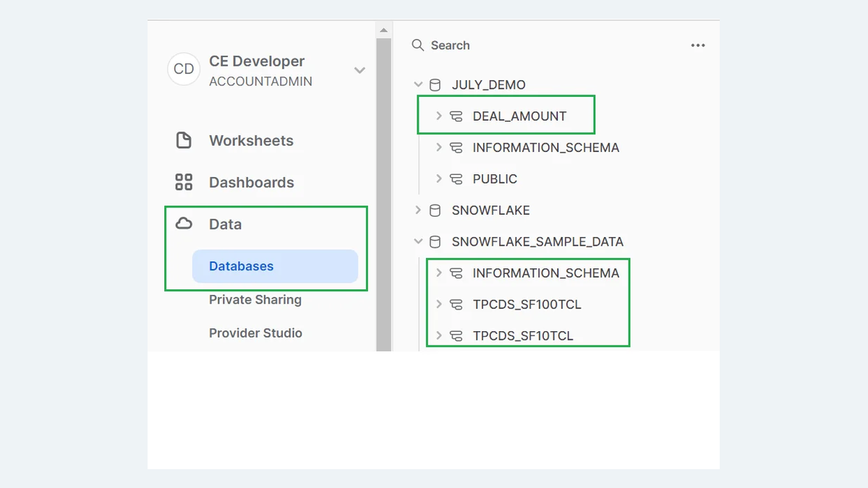Click the Worksheets page icon
The width and height of the screenshot is (868, 488).
[x=184, y=140]
